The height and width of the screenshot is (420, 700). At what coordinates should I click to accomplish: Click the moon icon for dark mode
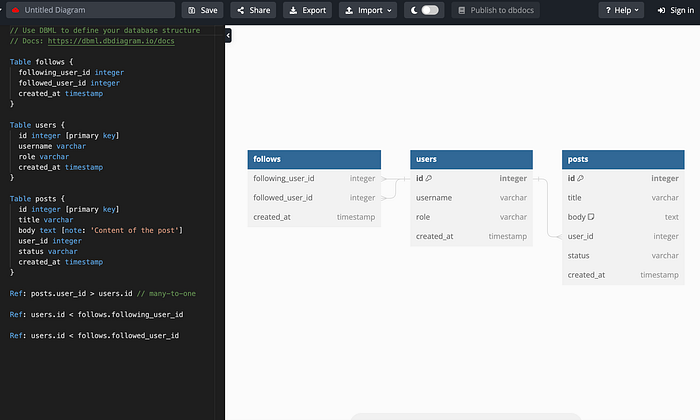(x=414, y=10)
